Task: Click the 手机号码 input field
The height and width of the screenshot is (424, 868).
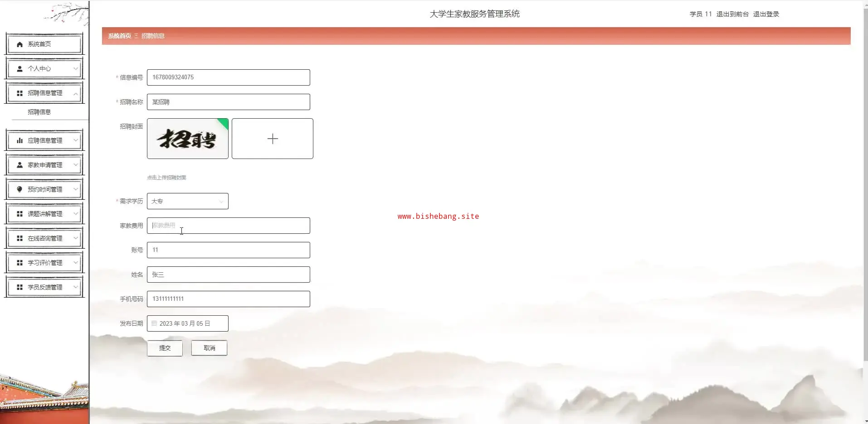Action: (x=229, y=299)
